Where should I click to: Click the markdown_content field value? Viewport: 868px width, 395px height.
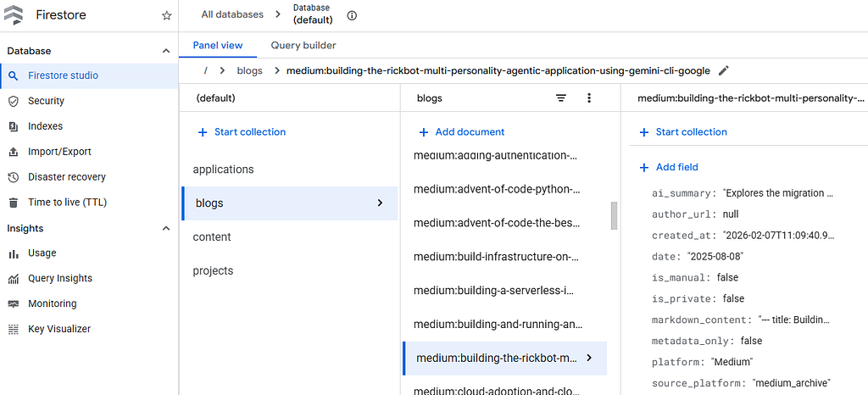point(793,320)
